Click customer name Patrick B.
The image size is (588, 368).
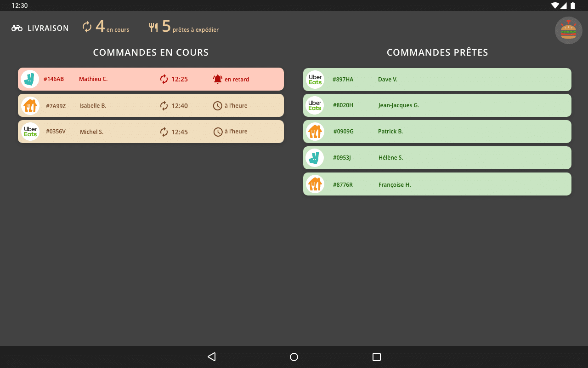click(x=390, y=132)
